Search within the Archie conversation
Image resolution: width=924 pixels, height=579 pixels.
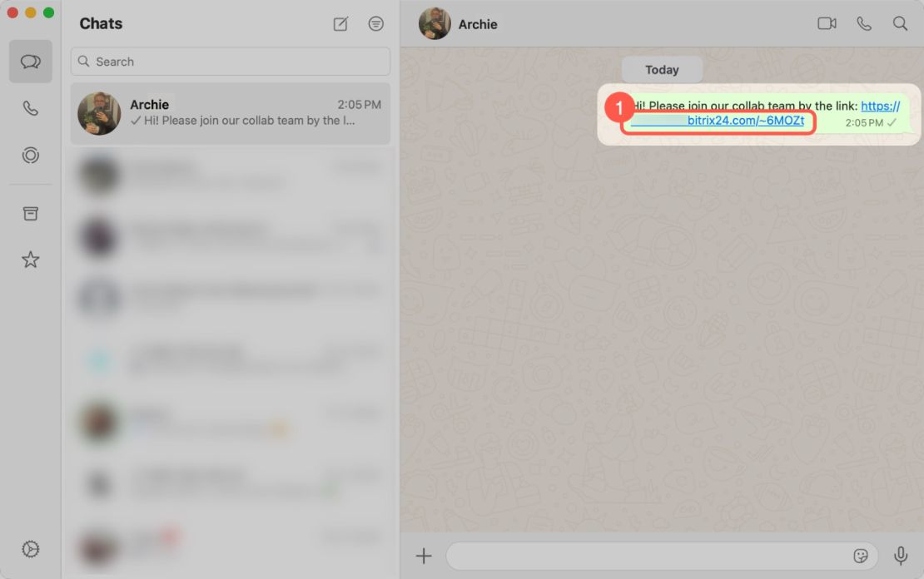tap(900, 23)
